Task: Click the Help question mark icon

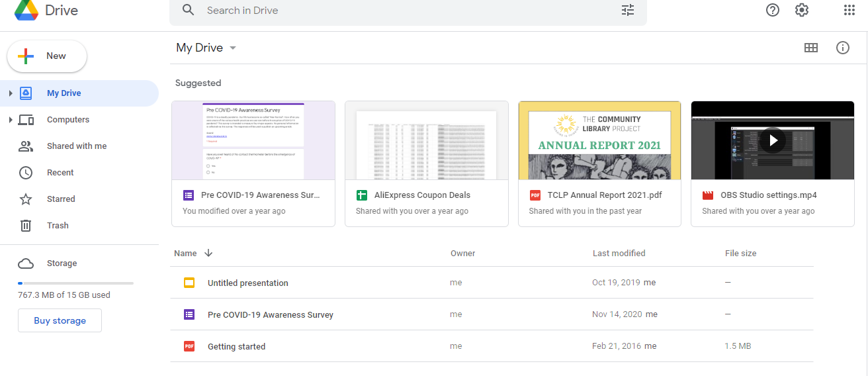Action: tap(772, 11)
